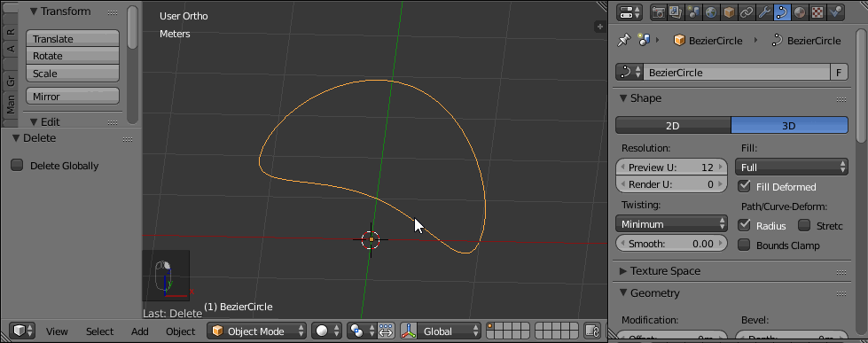Select the 3D shape toggle

789,125
